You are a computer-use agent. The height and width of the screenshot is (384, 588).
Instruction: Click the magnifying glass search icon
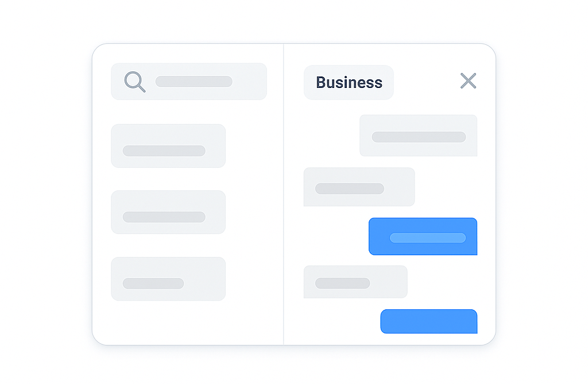[x=134, y=82]
